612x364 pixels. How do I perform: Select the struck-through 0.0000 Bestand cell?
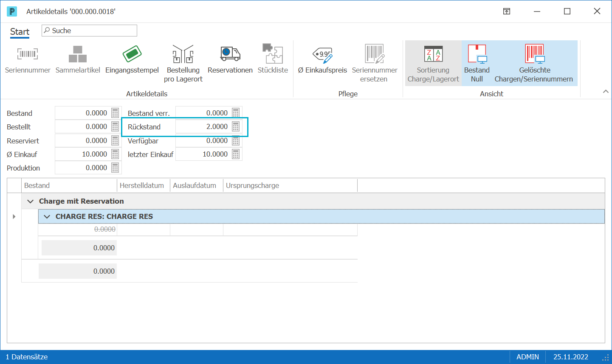pos(78,229)
